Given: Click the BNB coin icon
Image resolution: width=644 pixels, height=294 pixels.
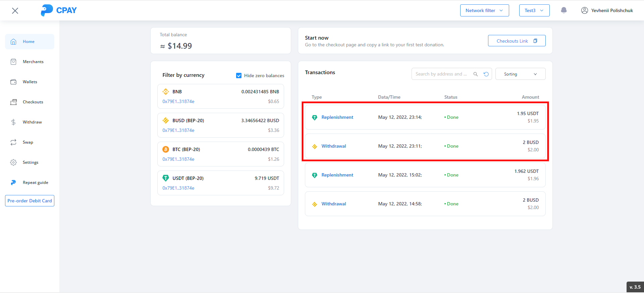Looking at the screenshot, I should pyautogui.click(x=166, y=92).
